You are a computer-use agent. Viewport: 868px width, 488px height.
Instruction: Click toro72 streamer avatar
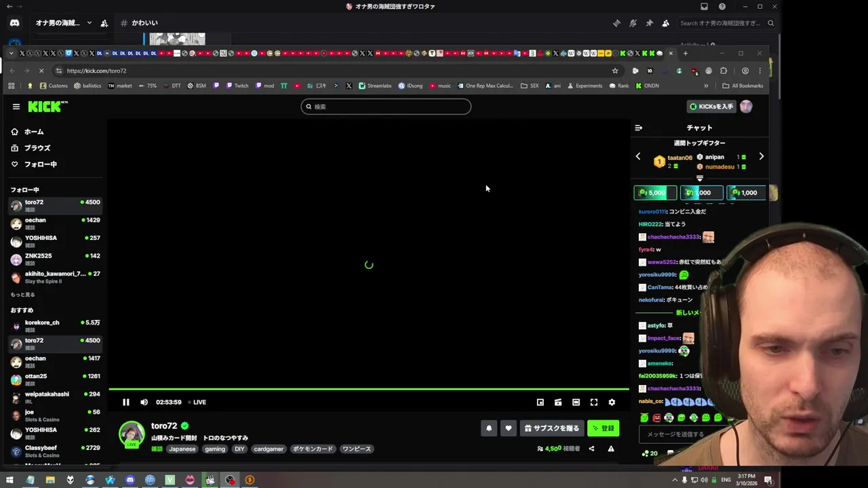pos(132,434)
